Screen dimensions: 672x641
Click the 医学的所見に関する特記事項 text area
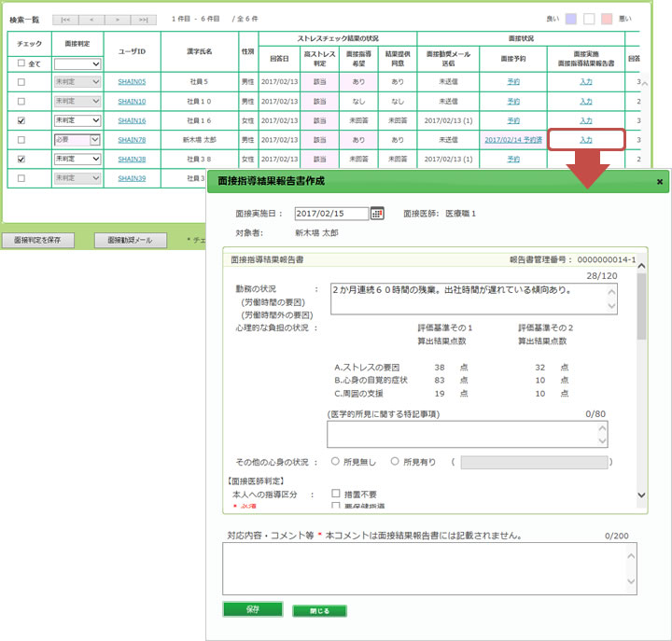pyautogui.click(x=468, y=434)
